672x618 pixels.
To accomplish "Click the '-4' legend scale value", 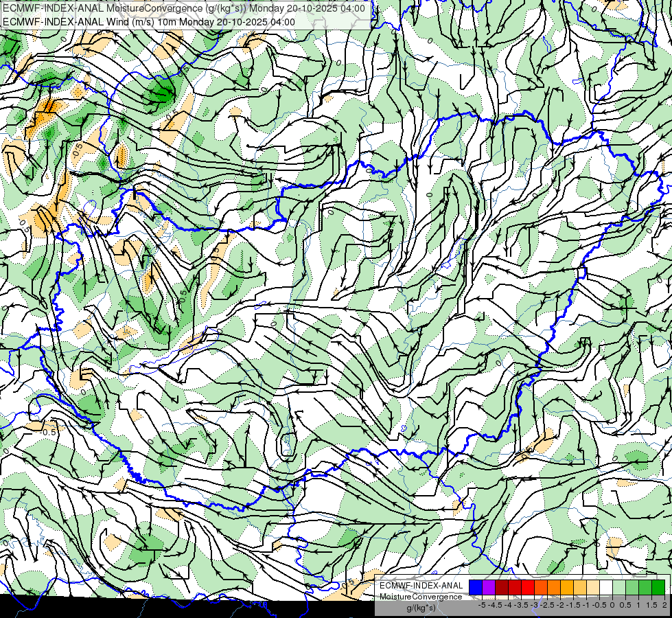I will coord(508,605).
